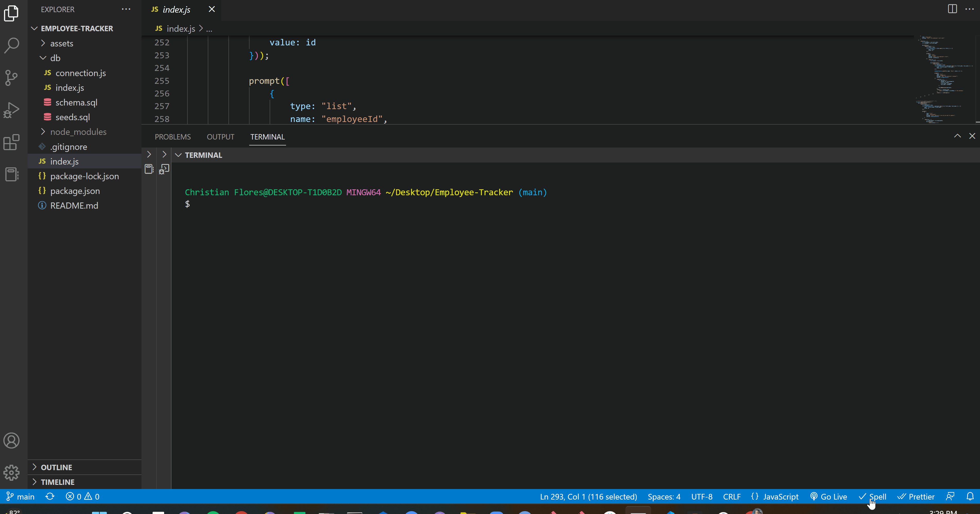Open the Accounts icon in activity bar
Screen dimensions: 980x514
point(11,440)
